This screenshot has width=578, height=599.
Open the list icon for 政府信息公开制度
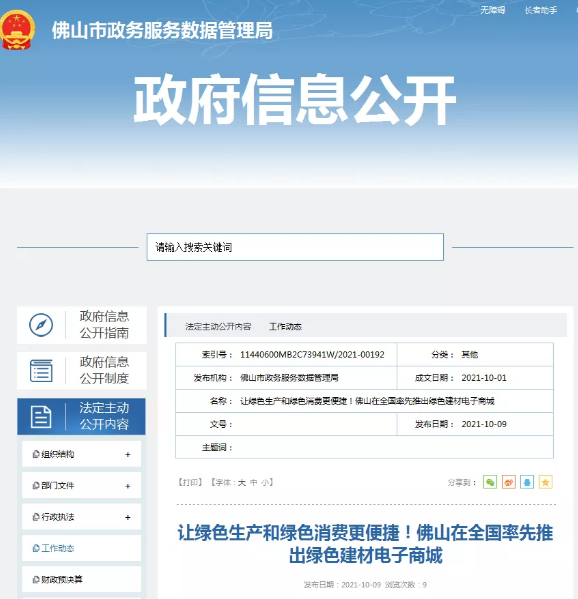click(x=41, y=371)
